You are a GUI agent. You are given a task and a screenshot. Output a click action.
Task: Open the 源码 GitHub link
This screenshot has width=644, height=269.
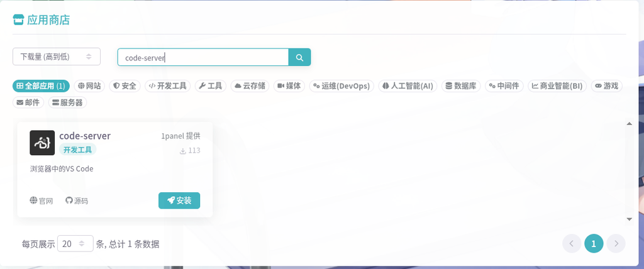[x=76, y=201]
